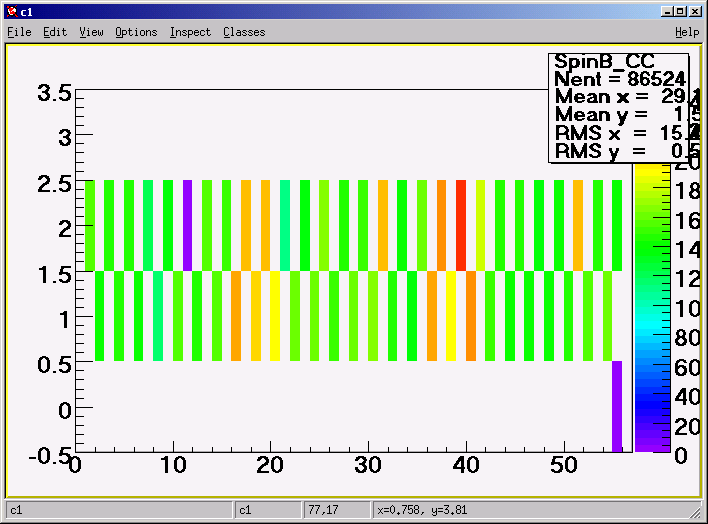The width and height of the screenshot is (708, 524).
Task: Click the yellow bin in the lower row near x=20
Action: point(275,316)
